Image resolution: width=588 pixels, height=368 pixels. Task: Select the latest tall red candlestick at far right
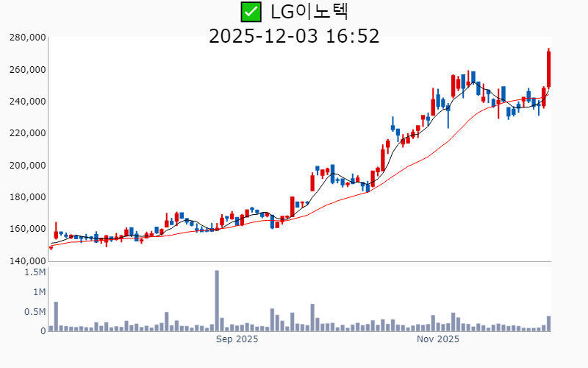[548, 68]
